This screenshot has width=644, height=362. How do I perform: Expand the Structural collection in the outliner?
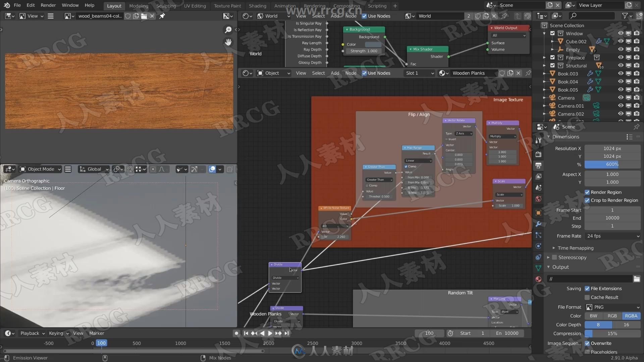tap(544, 66)
